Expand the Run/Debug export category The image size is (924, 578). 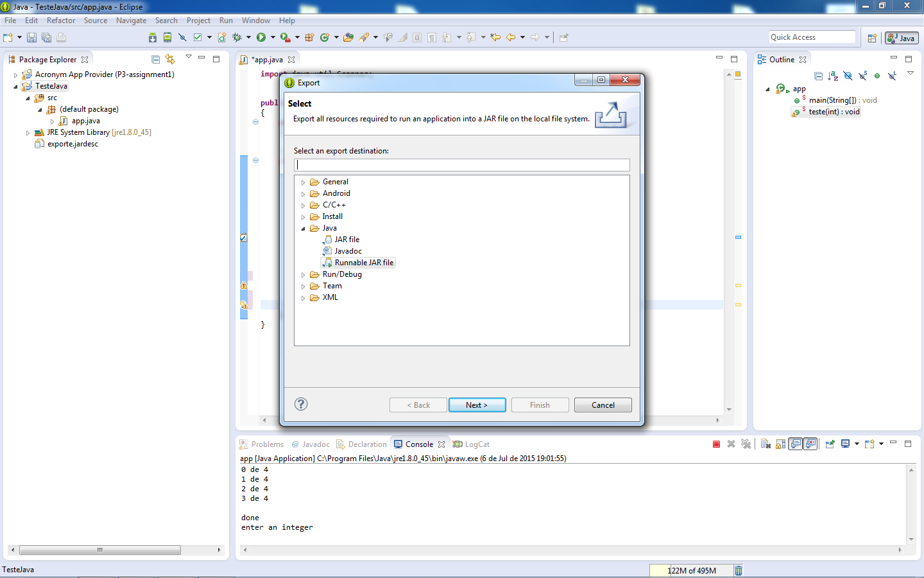click(x=304, y=275)
